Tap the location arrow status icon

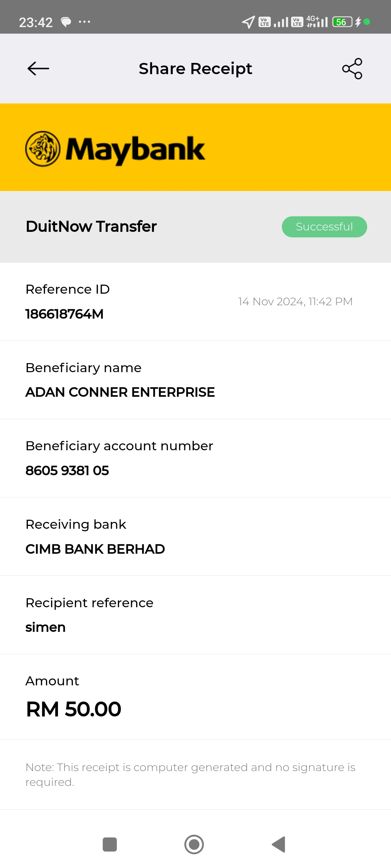tap(248, 22)
